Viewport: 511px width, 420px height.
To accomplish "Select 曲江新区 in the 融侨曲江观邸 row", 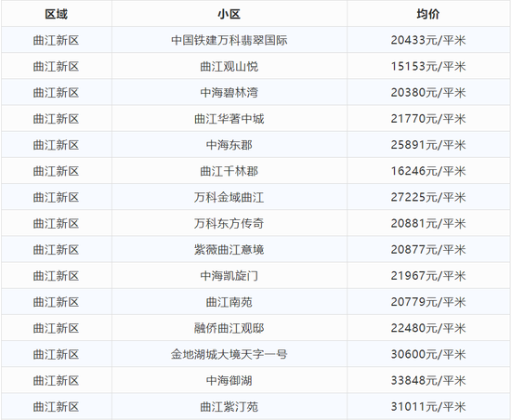I will tap(56, 328).
